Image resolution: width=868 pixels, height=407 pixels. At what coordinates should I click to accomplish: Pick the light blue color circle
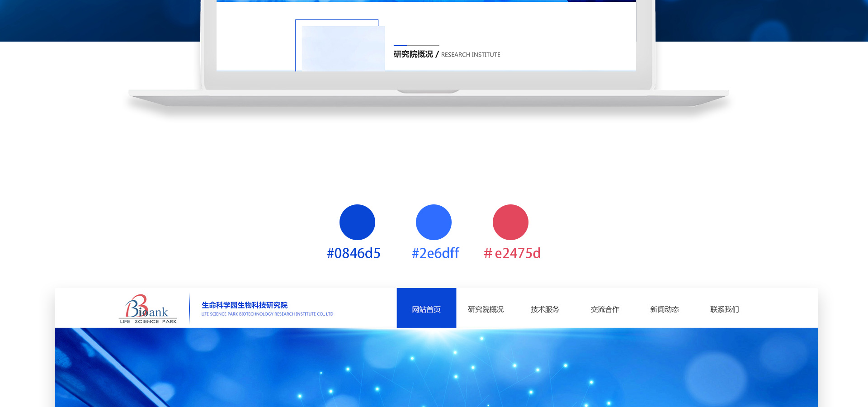[x=434, y=222]
